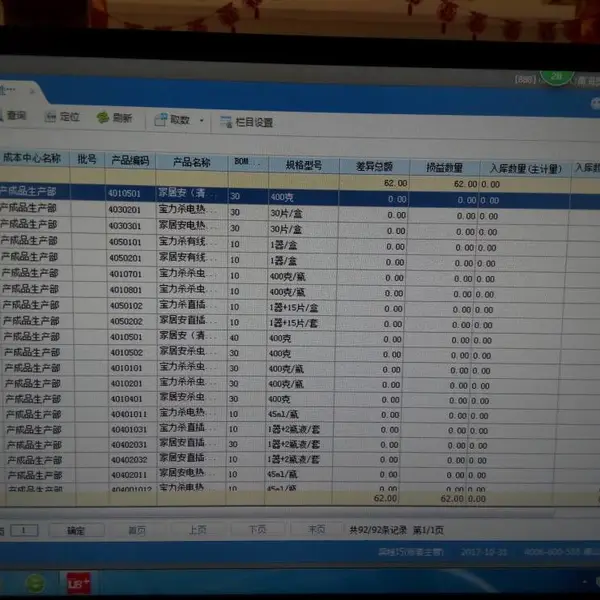This screenshot has width=600, height=600.
Task: Click the 共92/92条记录 record count text
Action: (x=378, y=530)
